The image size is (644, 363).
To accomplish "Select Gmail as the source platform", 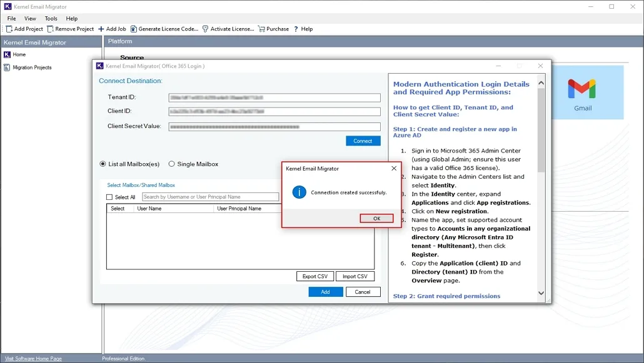I will coord(582,92).
